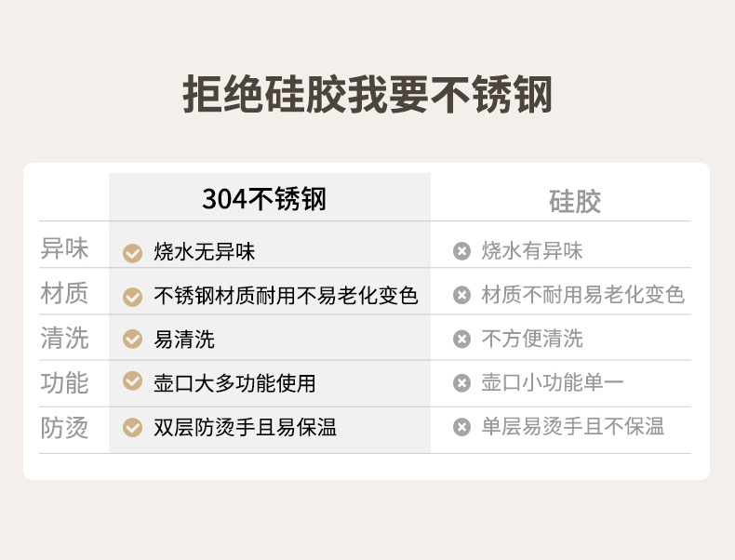735x560 pixels.
Task: Click the headline 拒绝硅胶我要不锈钢
Action: [x=367, y=94]
